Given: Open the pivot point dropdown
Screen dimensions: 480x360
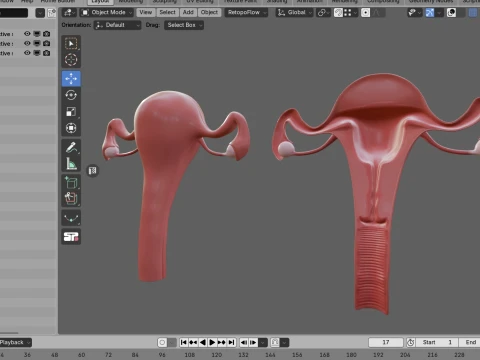Looking at the screenshot, I should pyautogui.click(x=323, y=13).
